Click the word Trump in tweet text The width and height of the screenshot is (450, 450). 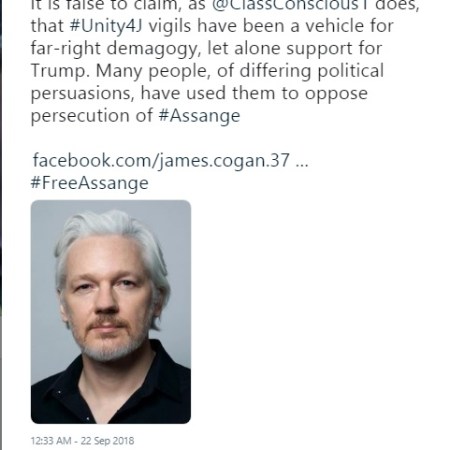point(60,71)
